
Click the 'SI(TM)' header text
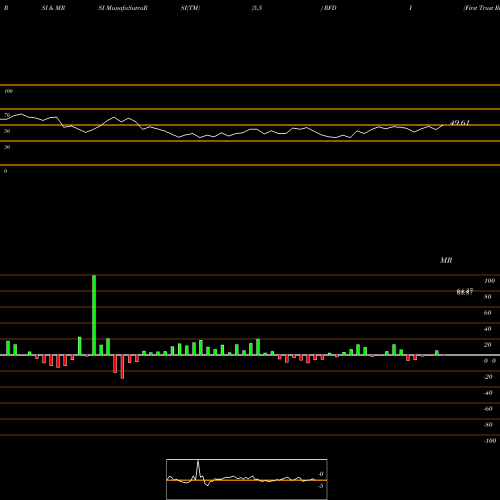(190, 8)
